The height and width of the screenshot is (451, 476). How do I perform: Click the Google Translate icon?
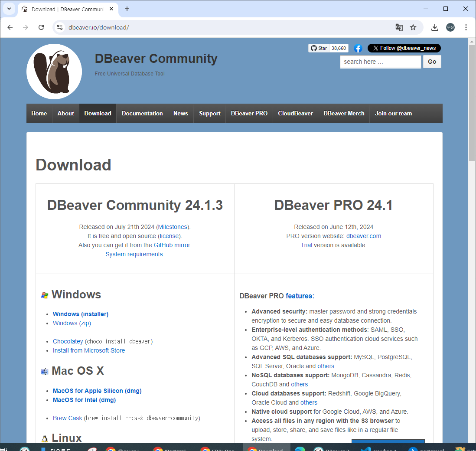click(399, 27)
